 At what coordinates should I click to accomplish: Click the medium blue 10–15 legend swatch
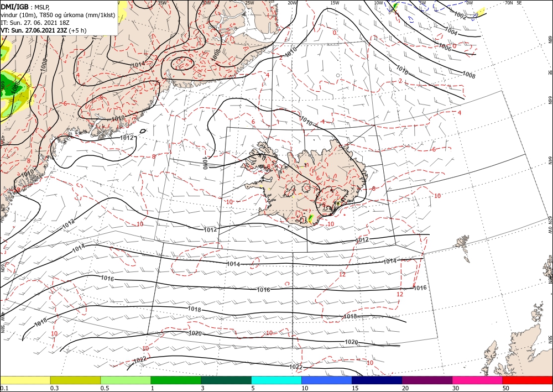(x=327, y=380)
